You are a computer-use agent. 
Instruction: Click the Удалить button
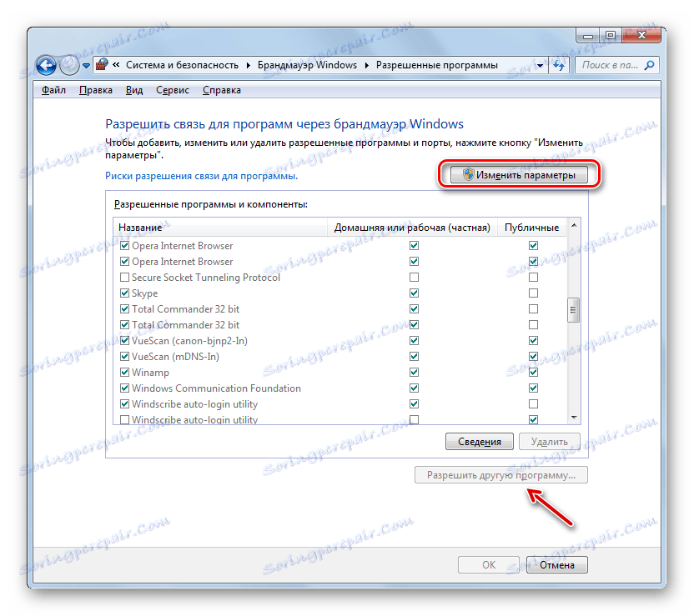tap(549, 441)
